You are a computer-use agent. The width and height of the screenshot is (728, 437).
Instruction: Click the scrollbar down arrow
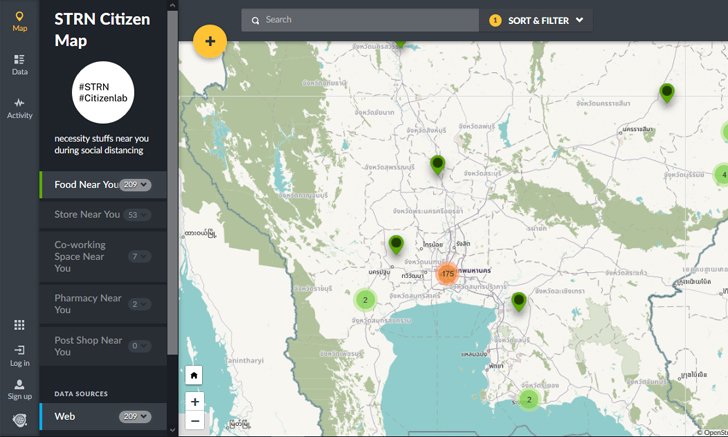click(172, 430)
